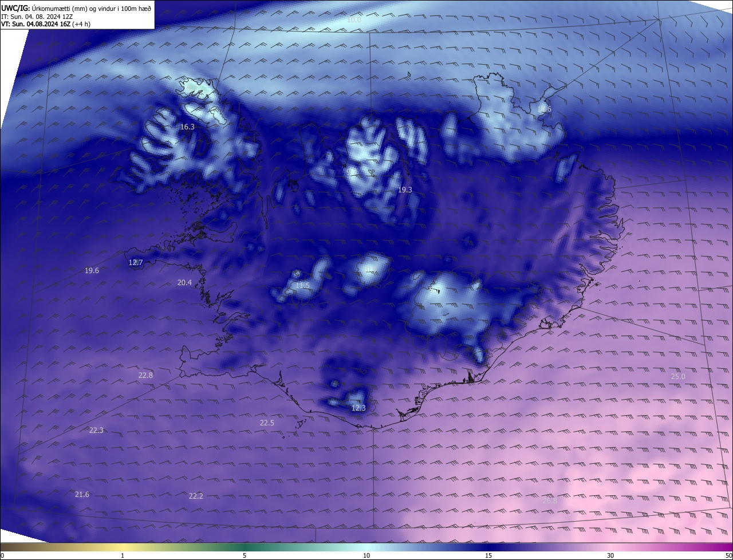Click the 10.0 value label on the map
Image resolution: width=733 pixels, height=560 pixels.
354,19
